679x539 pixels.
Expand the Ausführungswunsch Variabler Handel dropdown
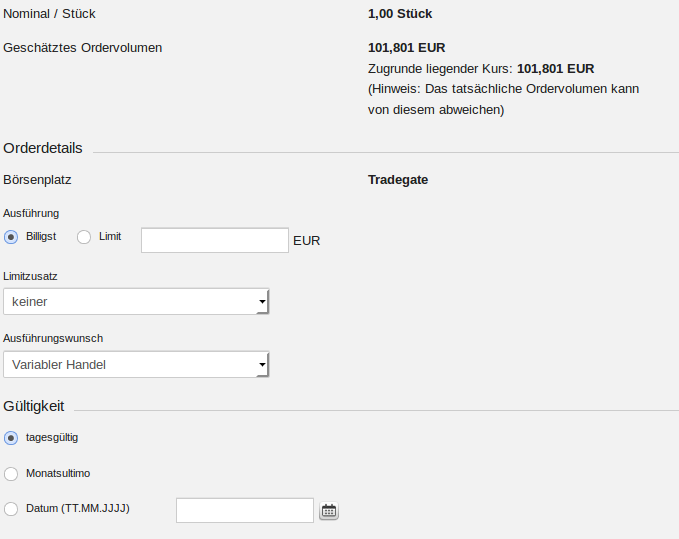pos(136,365)
